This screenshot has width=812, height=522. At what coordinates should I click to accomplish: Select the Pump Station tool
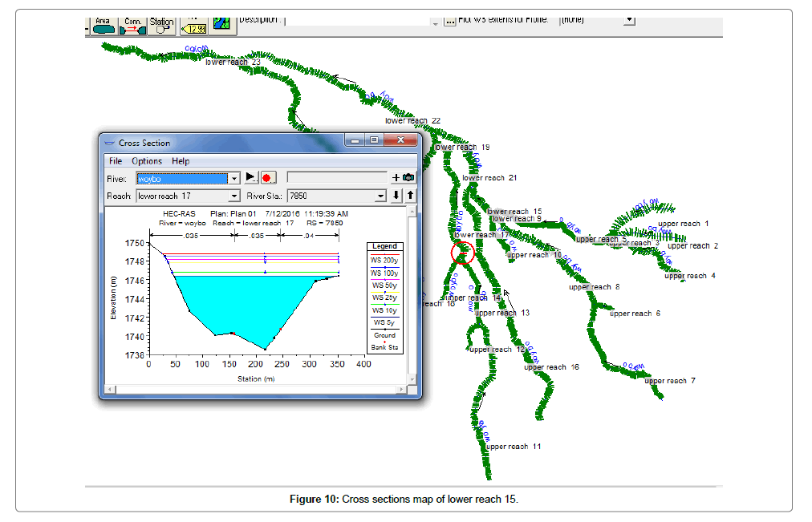(162, 26)
